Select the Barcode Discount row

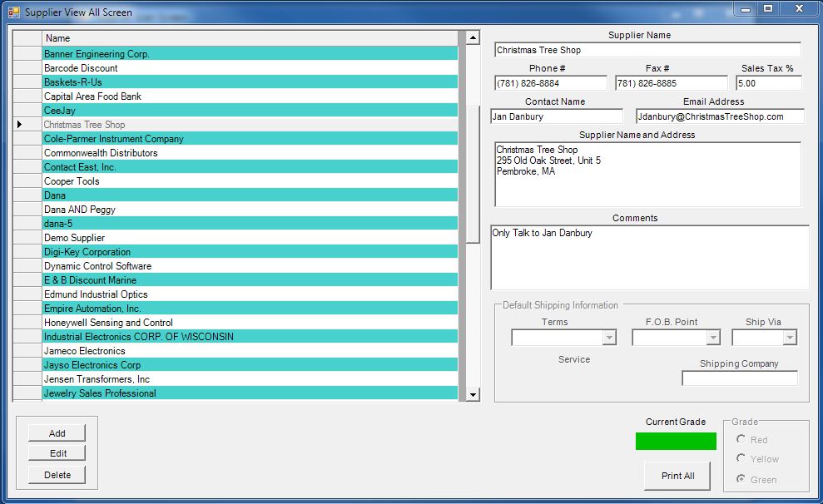point(250,67)
